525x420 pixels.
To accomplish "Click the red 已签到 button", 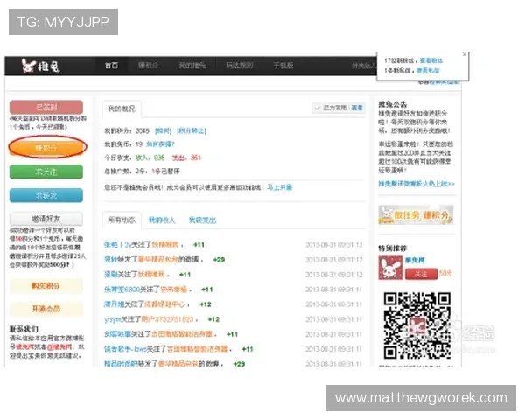I will pyautogui.click(x=46, y=107).
